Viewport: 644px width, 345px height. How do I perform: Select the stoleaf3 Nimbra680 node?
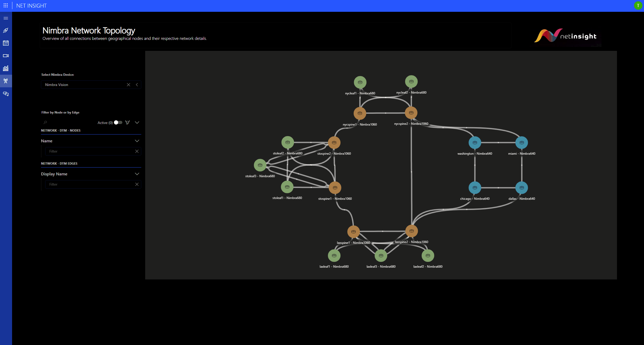coord(260,165)
